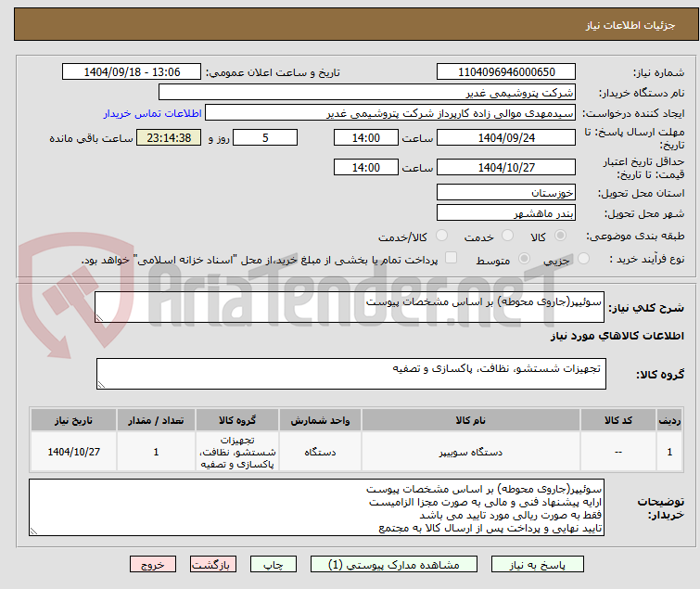Open 'مشاهده مدارک پیوستی (1)' attachments
Screen dimensions: 700x589
click(394, 565)
